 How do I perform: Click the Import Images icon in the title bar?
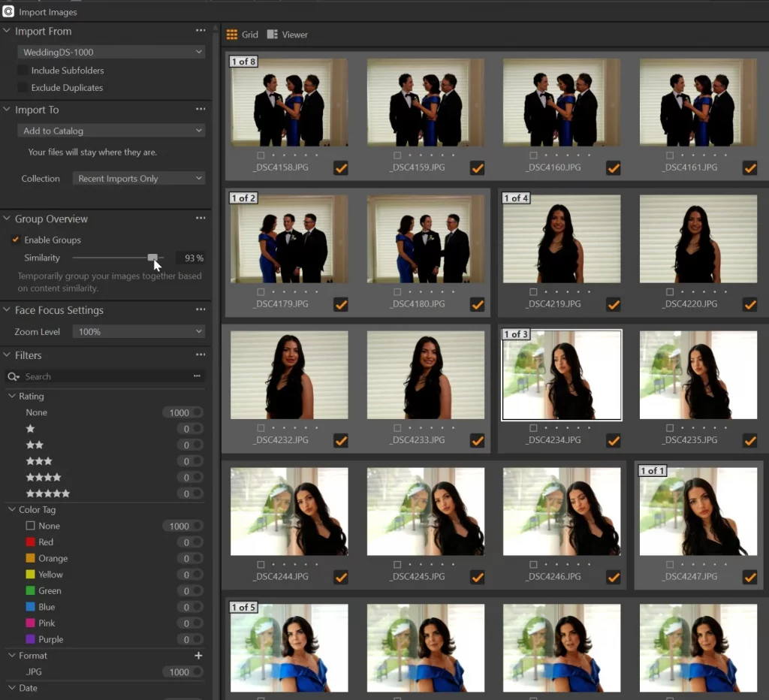click(8, 11)
